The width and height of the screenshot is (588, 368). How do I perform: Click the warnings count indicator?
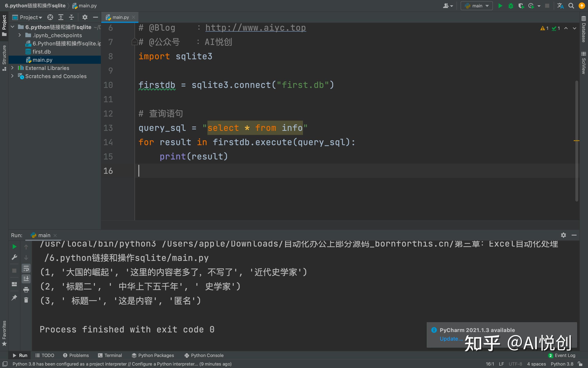(544, 28)
